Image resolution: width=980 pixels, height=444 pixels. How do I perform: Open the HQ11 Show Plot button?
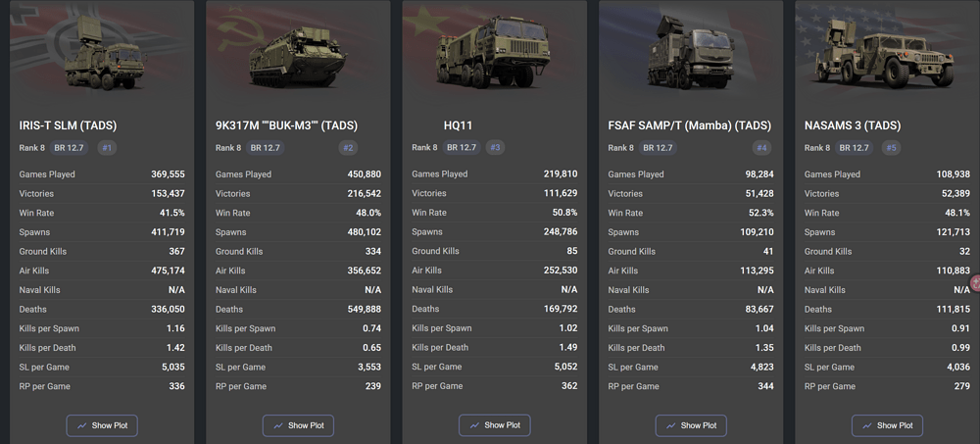(x=495, y=425)
